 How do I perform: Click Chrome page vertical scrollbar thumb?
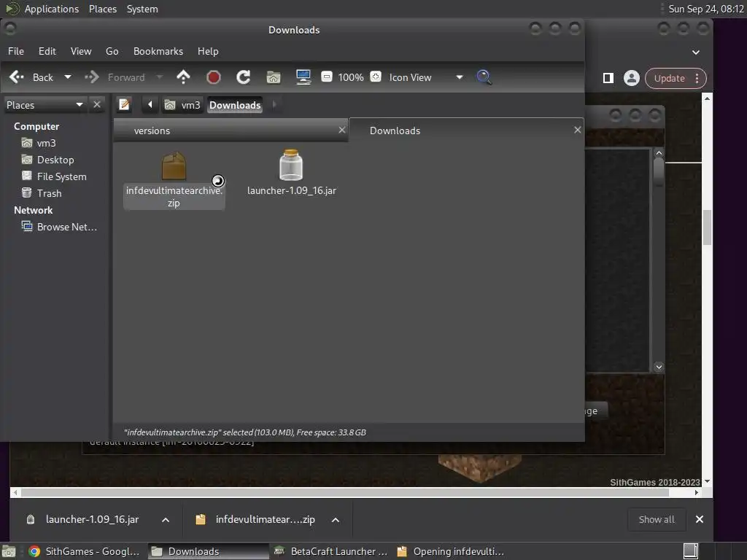point(707,227)
